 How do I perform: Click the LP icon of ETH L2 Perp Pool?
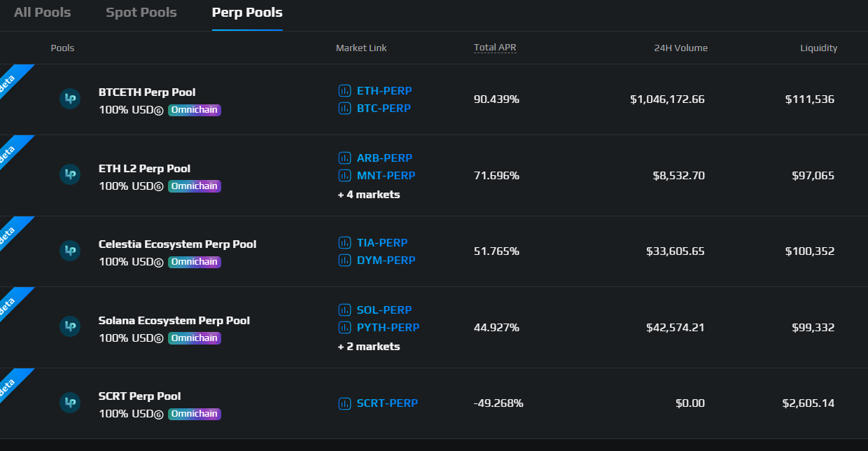[x=69, y=174]
